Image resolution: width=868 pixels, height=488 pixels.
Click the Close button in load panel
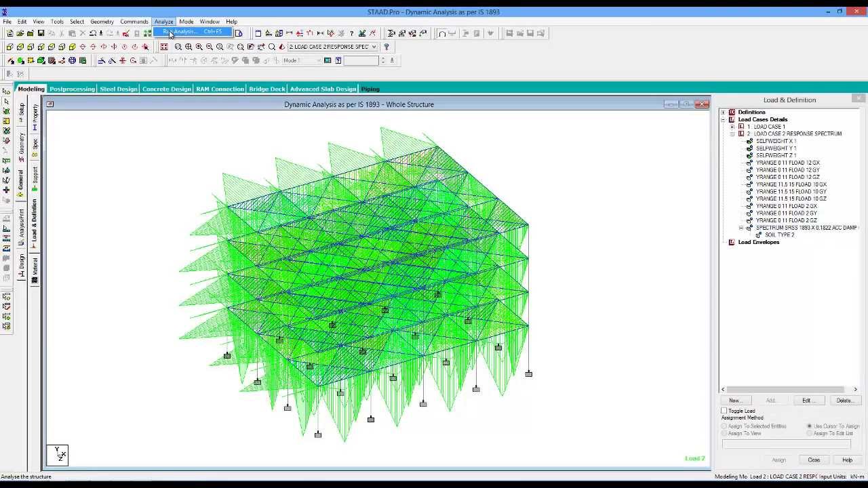[814, 460]
